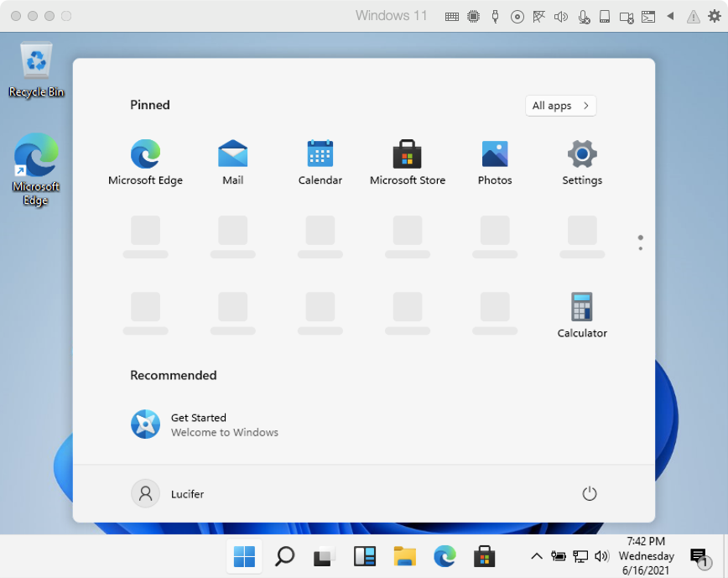The image size is (728, 578).
Task: Open the pinned Photos app
Action: [495, 163]
